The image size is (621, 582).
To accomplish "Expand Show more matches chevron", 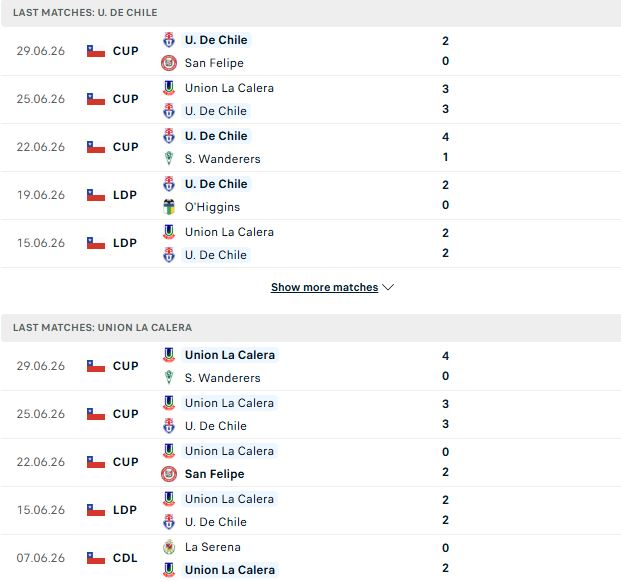I will click(x=389, y=287).
